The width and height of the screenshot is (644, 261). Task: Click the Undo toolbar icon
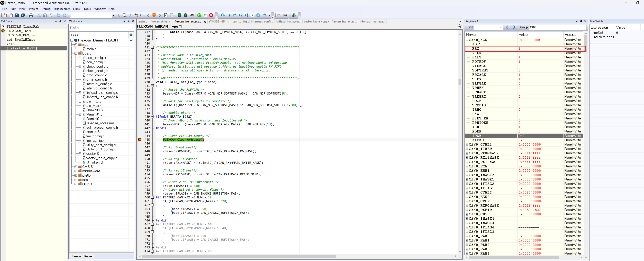[x=59, y=15]
